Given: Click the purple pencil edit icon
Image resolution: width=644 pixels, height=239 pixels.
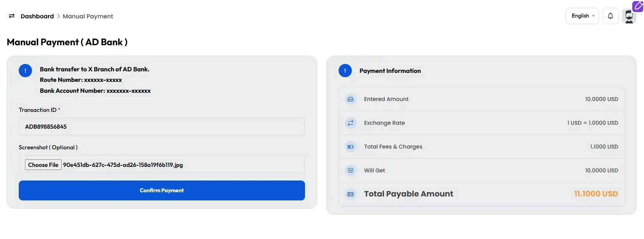Looking at the screenshot, I should click(x=638, y=5).
